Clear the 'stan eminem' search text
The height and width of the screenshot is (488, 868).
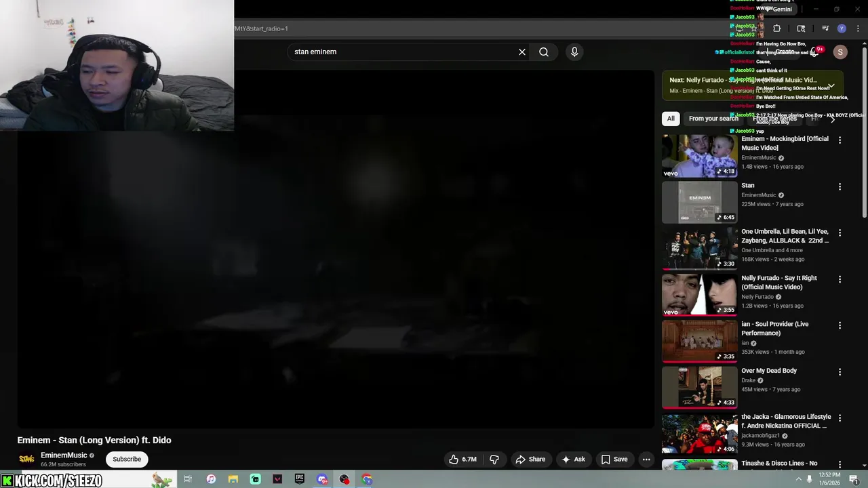[x=522, y=52]
